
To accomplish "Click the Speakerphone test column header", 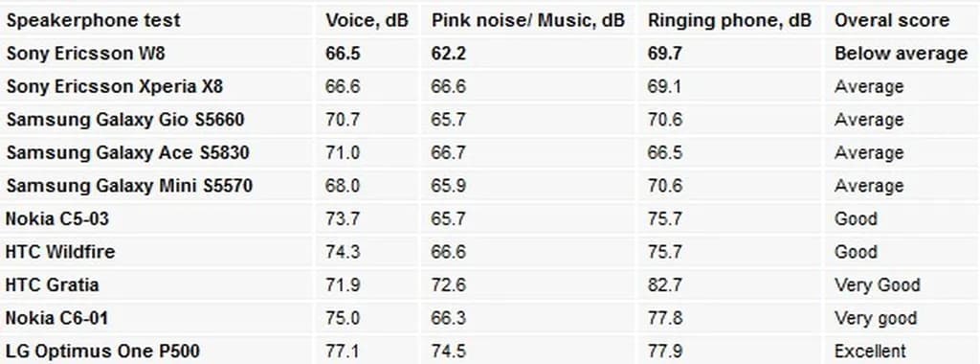I will pos(93,20).
